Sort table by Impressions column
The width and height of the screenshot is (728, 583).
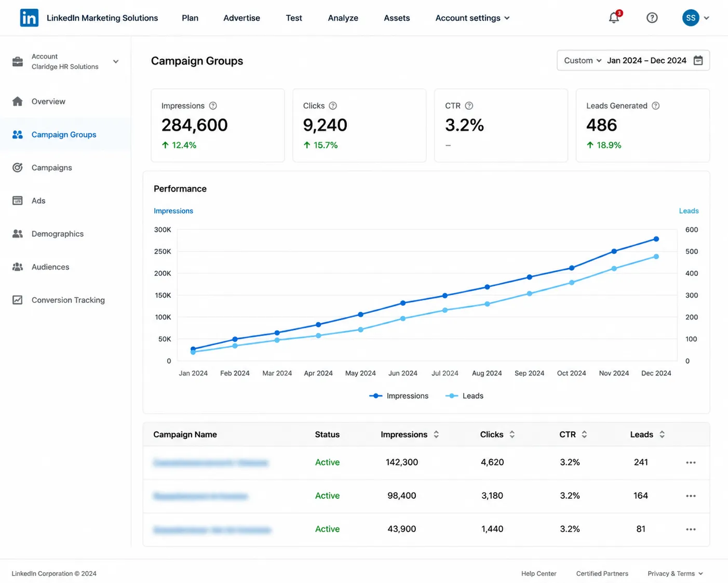[x=436, y=434]
